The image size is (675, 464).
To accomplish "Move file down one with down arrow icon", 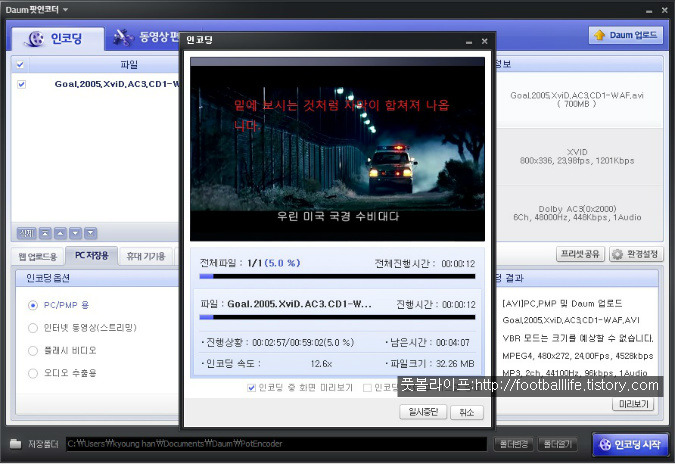I will [75, 233].
